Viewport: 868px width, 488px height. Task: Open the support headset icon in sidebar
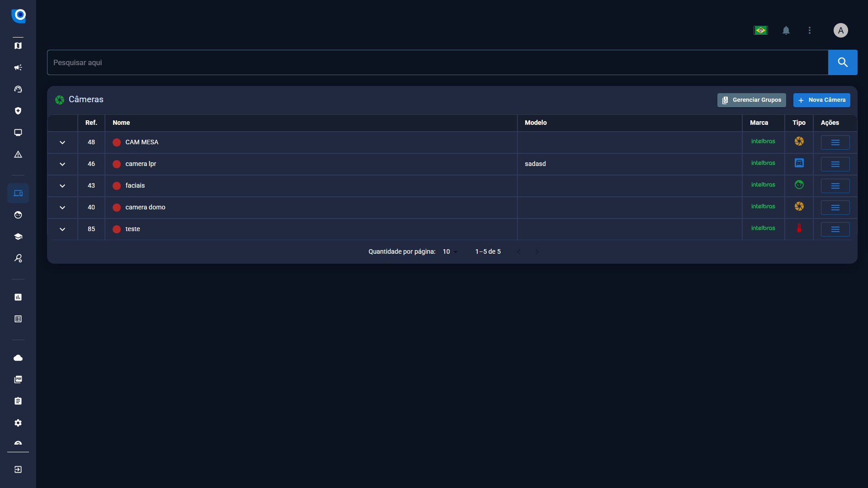pyautogui.click(x=18, y=89)
